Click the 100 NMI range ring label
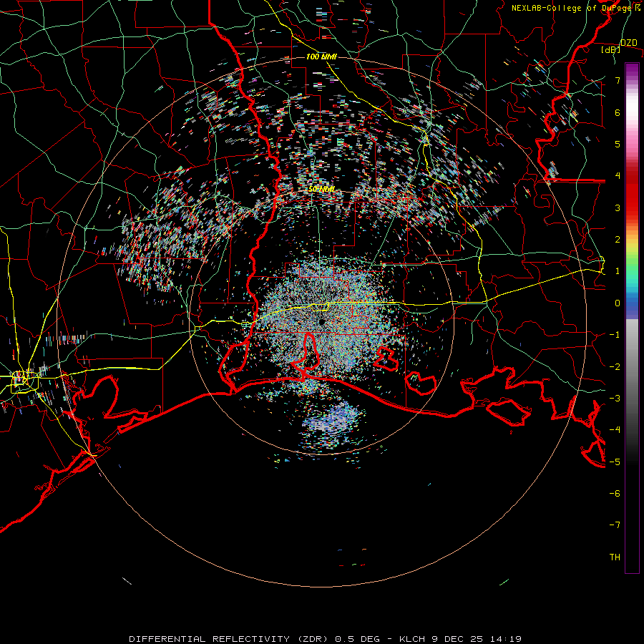Screen dimensions: 644x644 tap(321, 57)
